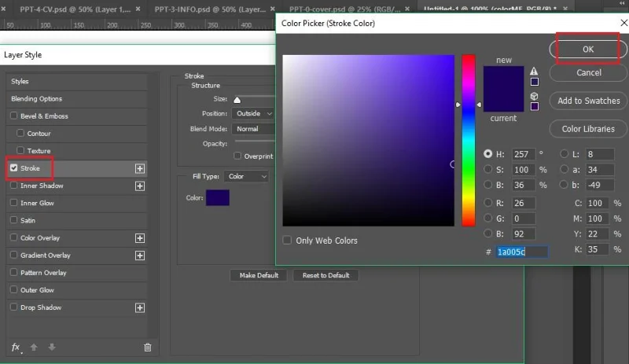Screen dimensions: 629x364
Task: Add another Inner Shadow with plus icon
Action: tap(140, 186)
